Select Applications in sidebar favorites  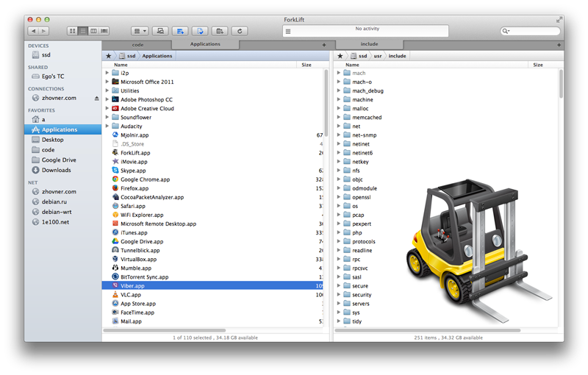pos(62,129)
